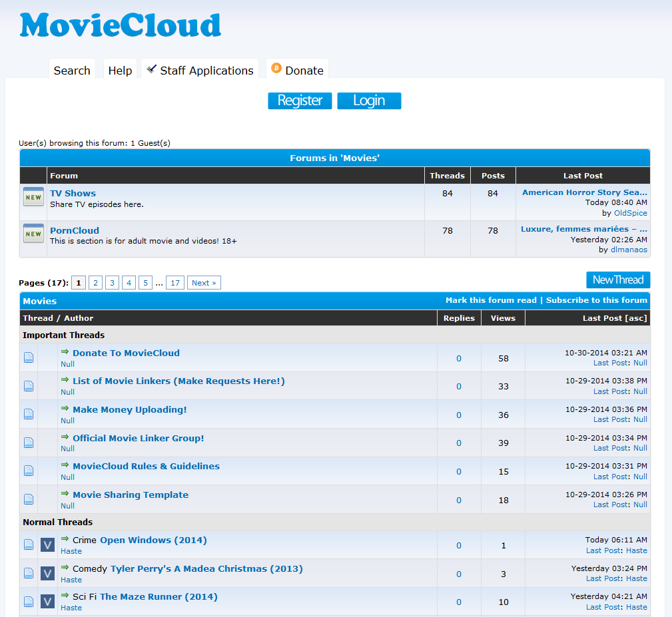The image size is (672, 617).
Task: Click the NEW icon beside PornCloud forum
Action: coord(33,234)
